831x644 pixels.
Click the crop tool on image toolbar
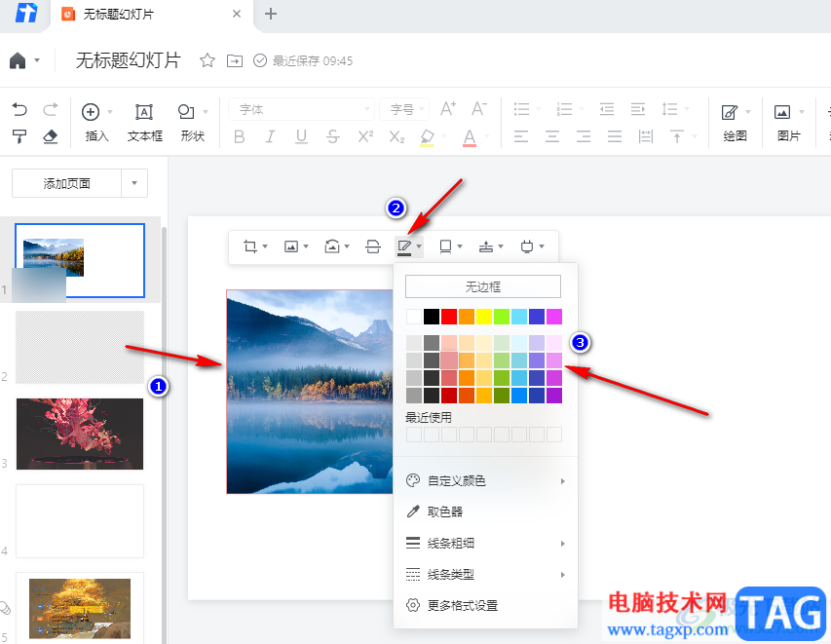(250, 246)
